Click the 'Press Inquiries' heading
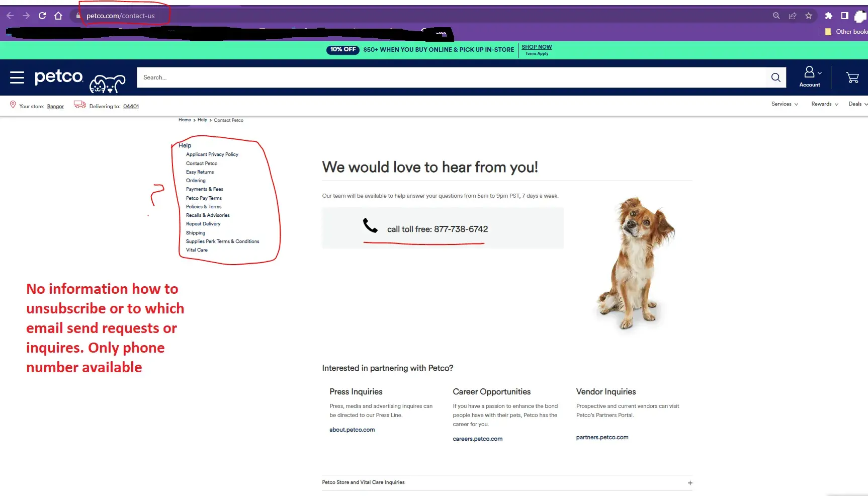 (x=356, y=392)
